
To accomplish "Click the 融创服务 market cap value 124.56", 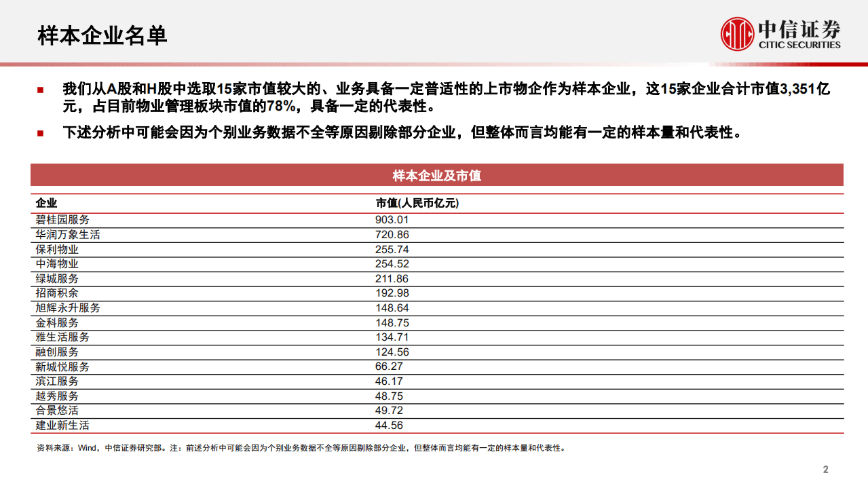I will 392,352.
